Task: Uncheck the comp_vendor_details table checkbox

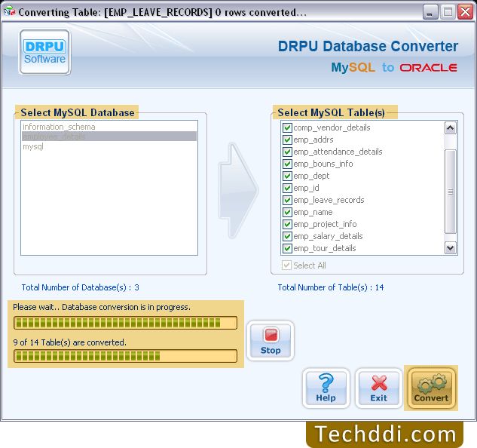Action: (x=287, y=127)
